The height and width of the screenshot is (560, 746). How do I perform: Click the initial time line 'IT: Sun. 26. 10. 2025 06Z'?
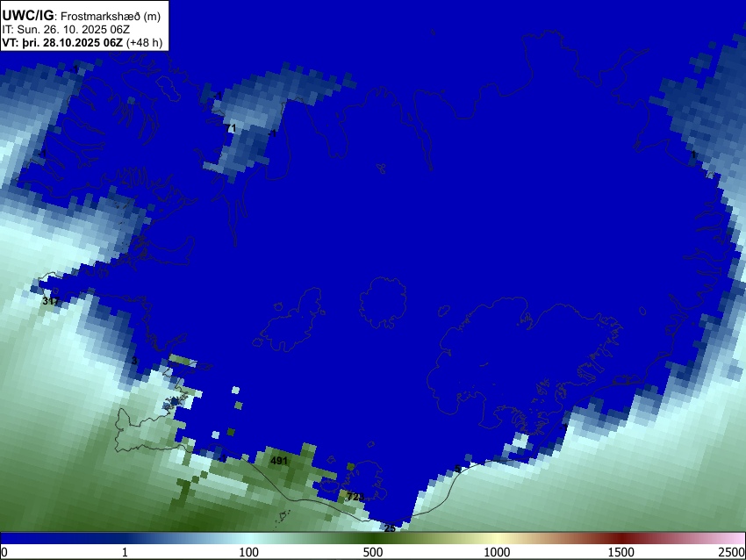click(66, 30)
